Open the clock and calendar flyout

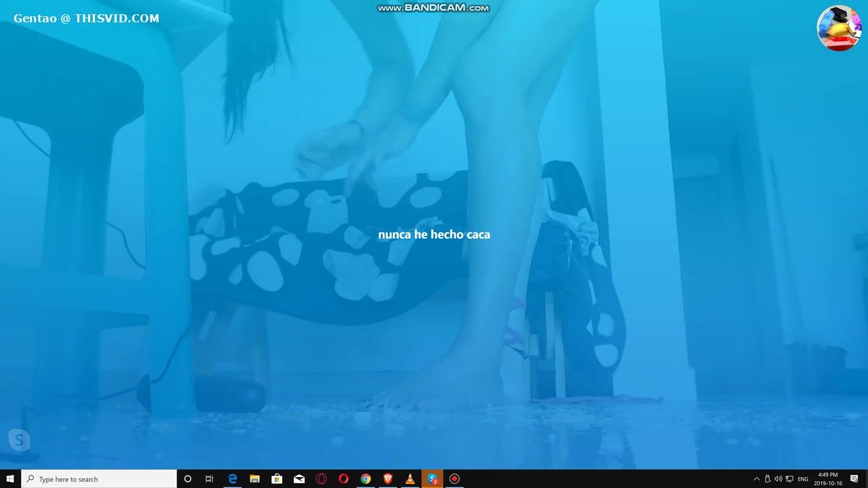(x=827, y=479)
